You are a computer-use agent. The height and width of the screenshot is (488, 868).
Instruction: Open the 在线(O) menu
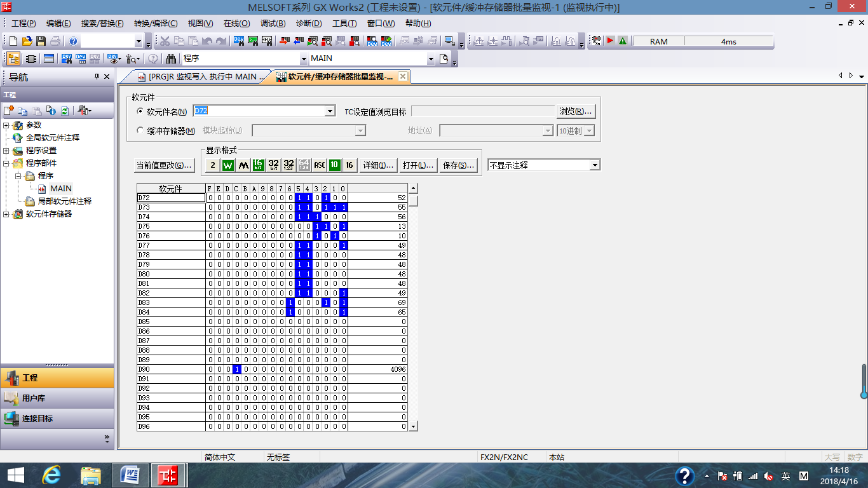click(x=236, y=24)
